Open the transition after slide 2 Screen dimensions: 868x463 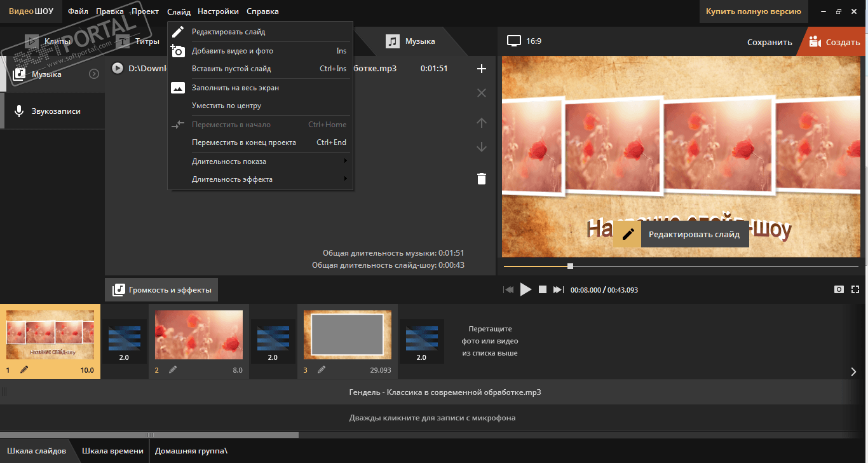pos(273,342)
